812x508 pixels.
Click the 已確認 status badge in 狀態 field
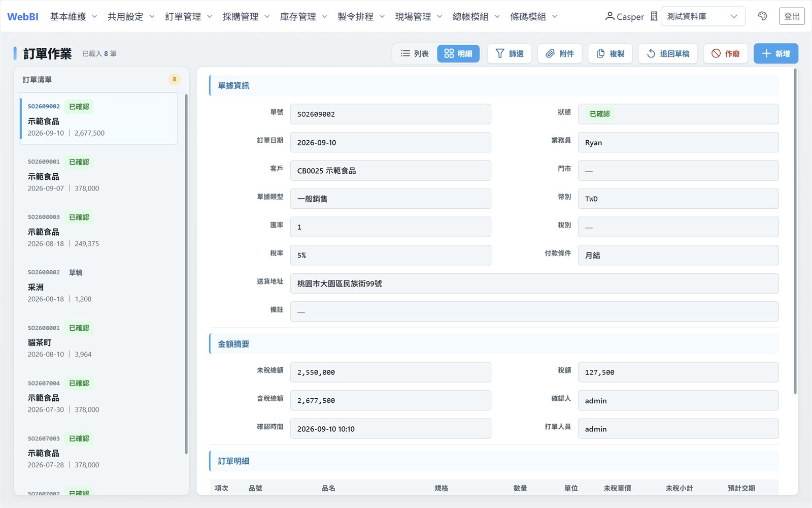[x=599, y=114]
